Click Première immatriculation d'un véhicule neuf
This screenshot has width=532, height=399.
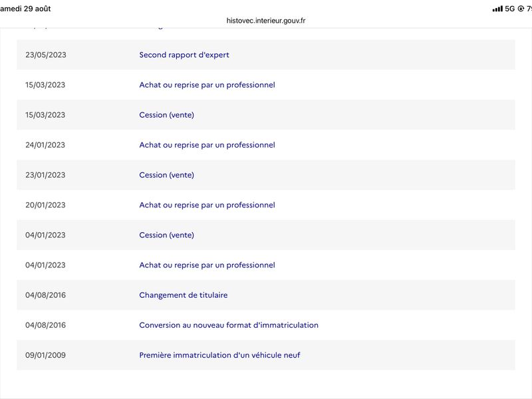[x=219, y=355]
